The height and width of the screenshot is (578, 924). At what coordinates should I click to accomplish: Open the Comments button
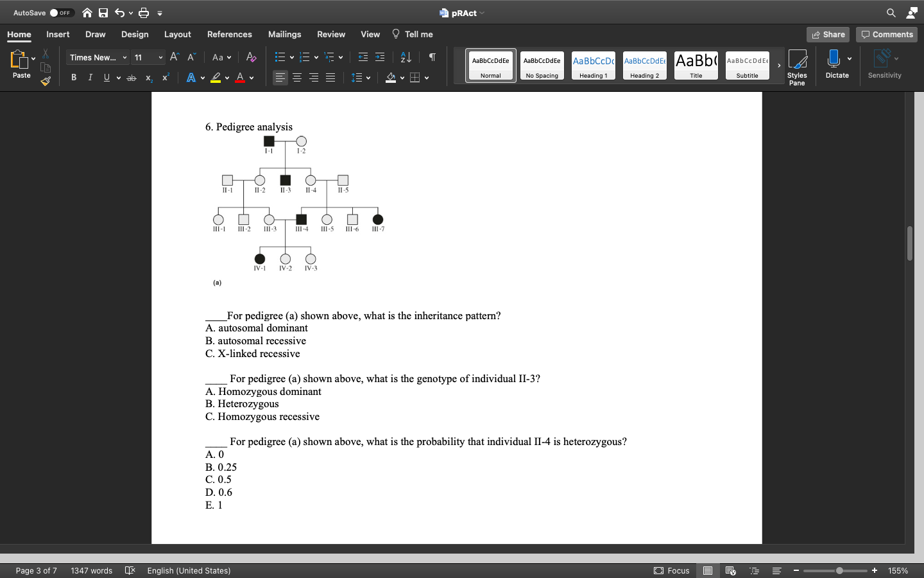[x=887, y=35]
